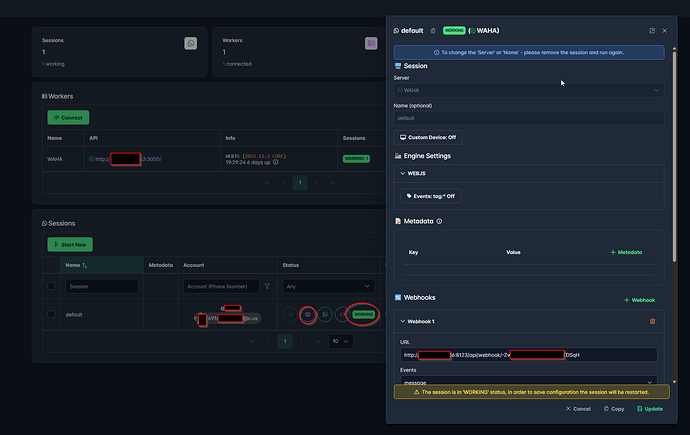Select page 1 in Workers pagination
The height and width of the screenshot is (435, 690).
300,183
